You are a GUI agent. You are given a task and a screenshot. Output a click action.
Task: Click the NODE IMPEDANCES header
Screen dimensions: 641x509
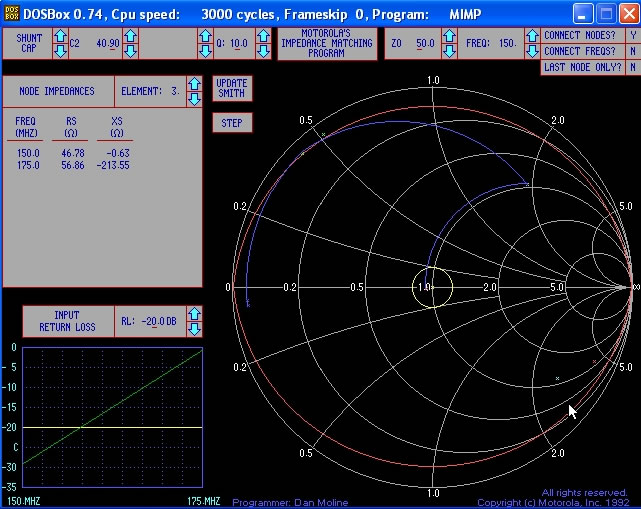click(x=57, y=91)
